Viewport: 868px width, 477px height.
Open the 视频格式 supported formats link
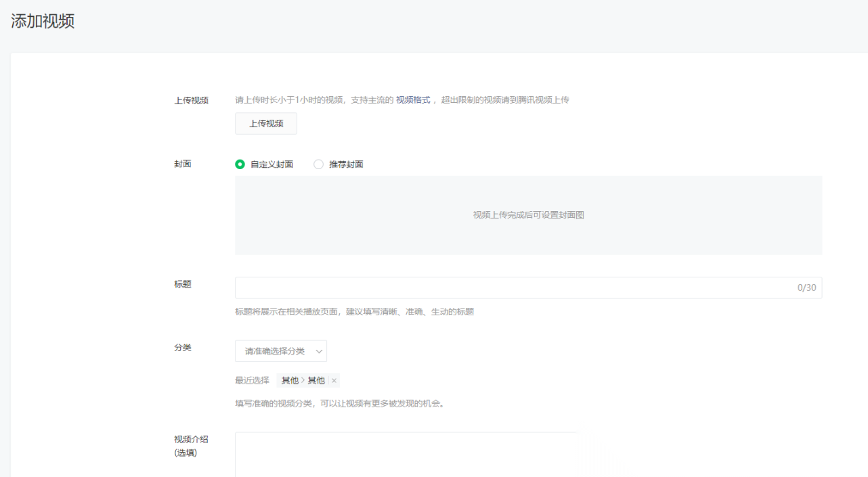pyautogui.click(x=412, y=100)
